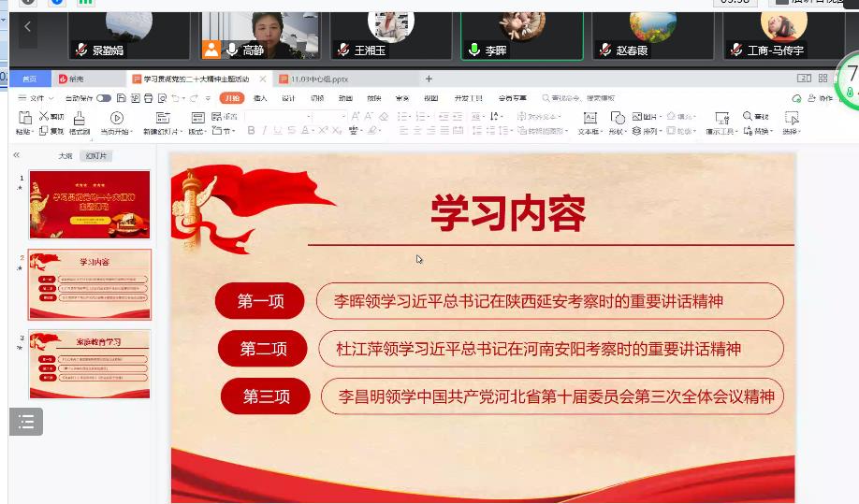The width and height of the screenshot is (859, 504).
Task: Click the 协作 (Collaborate) button
Action: tap(819, 98)
